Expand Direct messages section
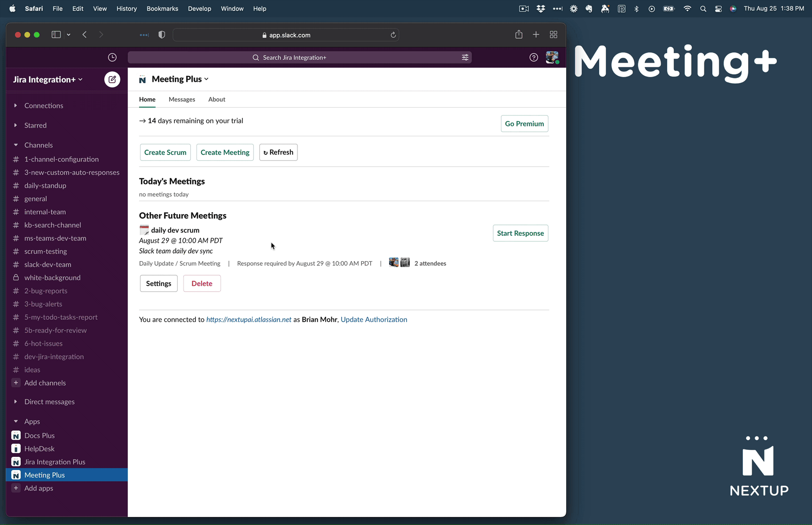Image resolution: width=812 pixels, height=525 pixels. point(16,401)
